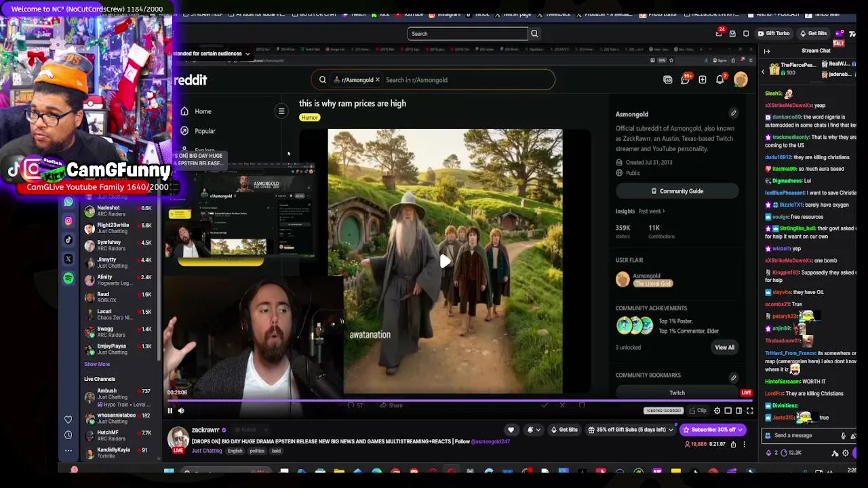Open TikTok icon in left sidebar
Screen dimensions: 868x488
(68, 239)
